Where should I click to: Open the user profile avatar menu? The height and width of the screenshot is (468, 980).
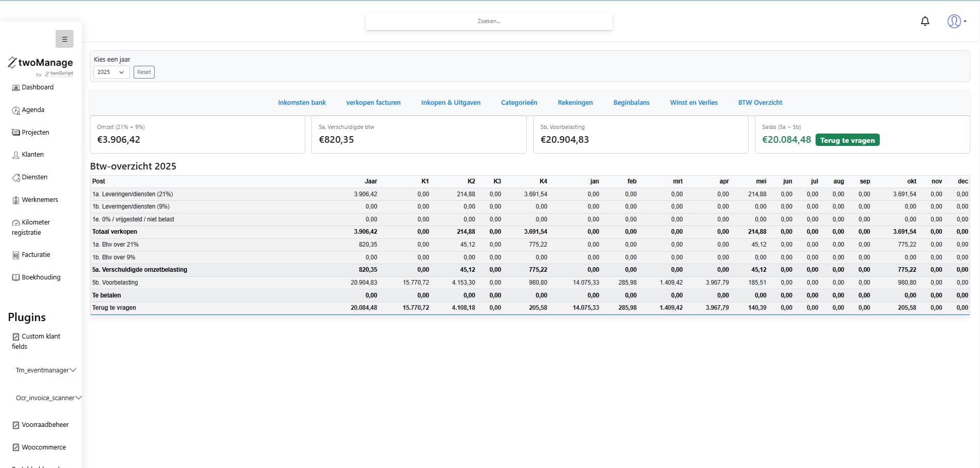point(955,21)
